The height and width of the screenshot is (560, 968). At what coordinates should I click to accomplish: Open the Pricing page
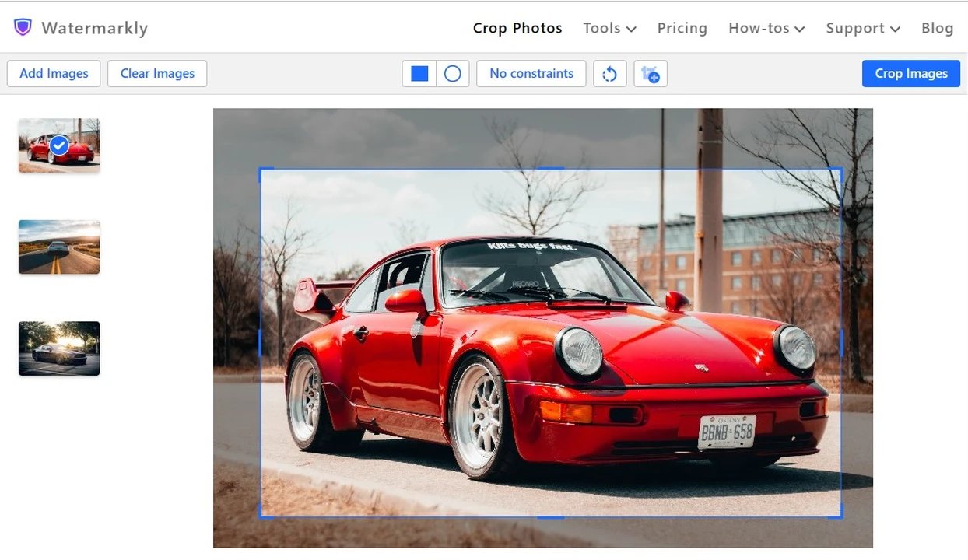coord(682,28)
